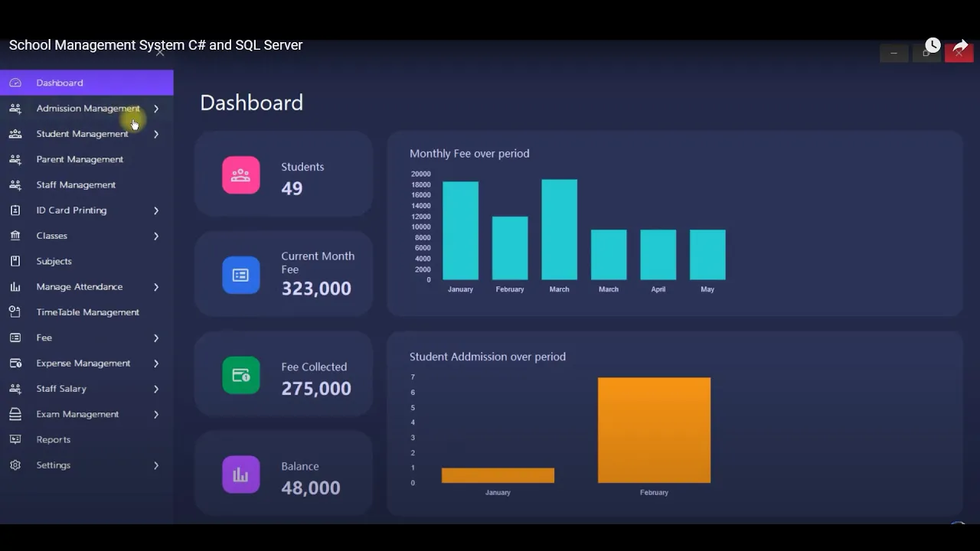Expand the Admission Management submenu chevron
The width and height of the screenshot is (980, 551).
point(156,109)
